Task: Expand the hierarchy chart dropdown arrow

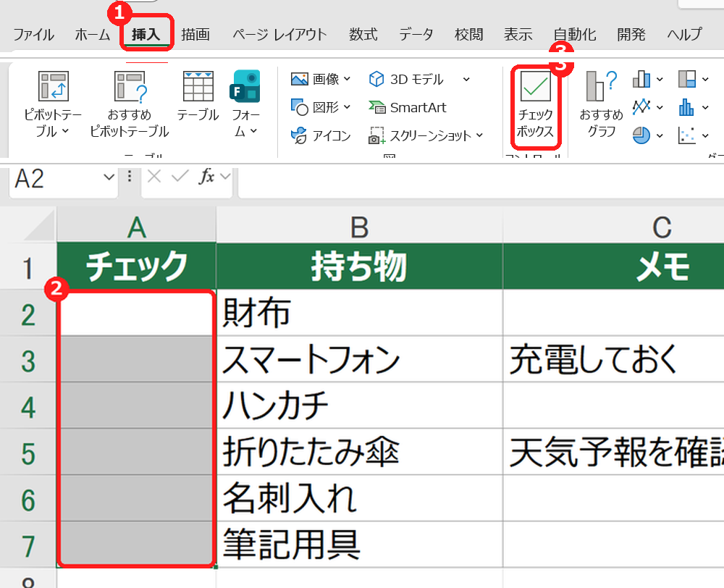Action: 705,80
